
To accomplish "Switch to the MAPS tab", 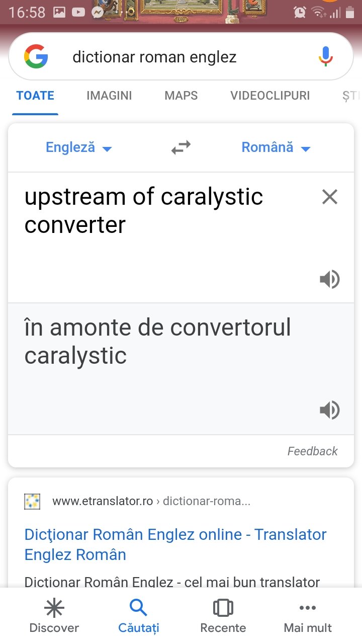I will click(181, 96).
